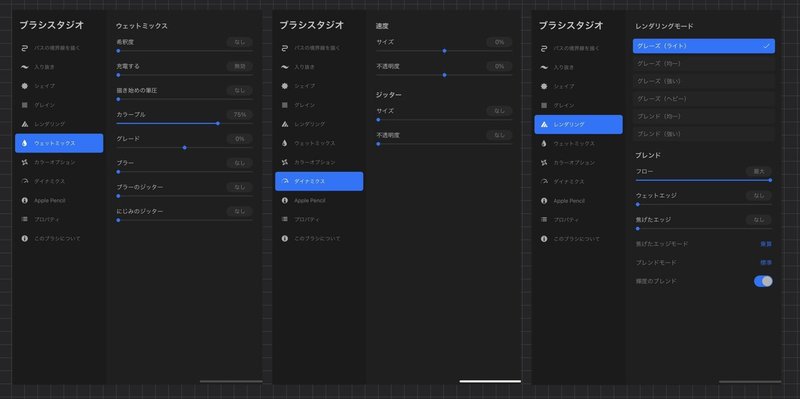Open このブラシについて in left panel sidebar
This screenshot has width=800, height=399.
pyautogui.click(x=59, y=238)
